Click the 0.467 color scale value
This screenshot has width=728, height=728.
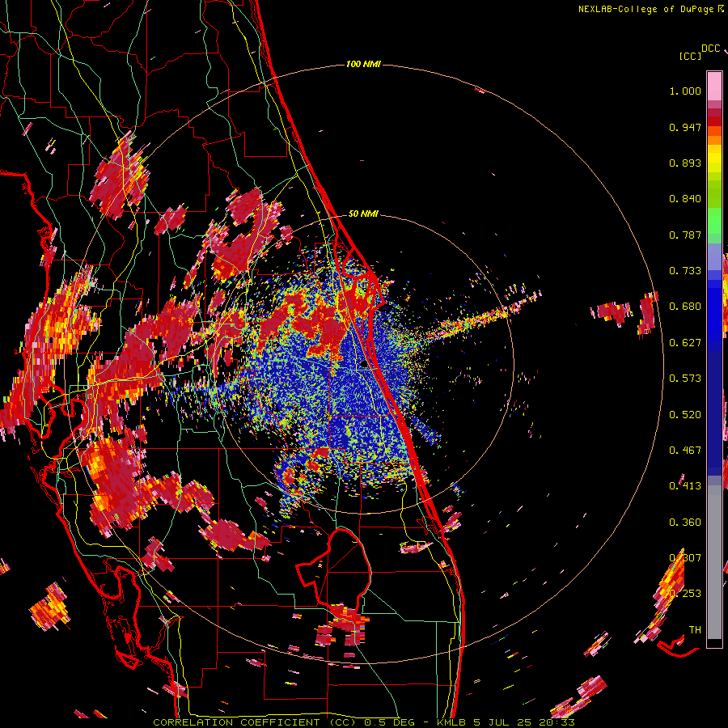coord(685,451)
